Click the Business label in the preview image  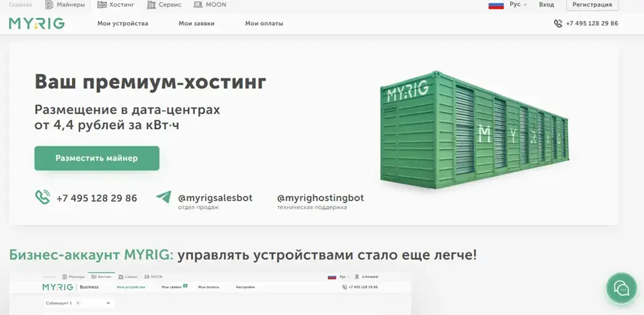click(89, 287)
